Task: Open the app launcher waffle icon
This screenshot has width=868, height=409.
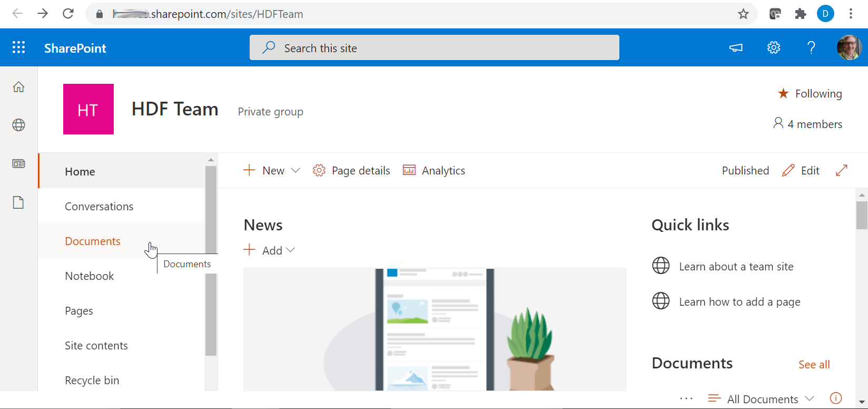Action: tap(18, 48)
